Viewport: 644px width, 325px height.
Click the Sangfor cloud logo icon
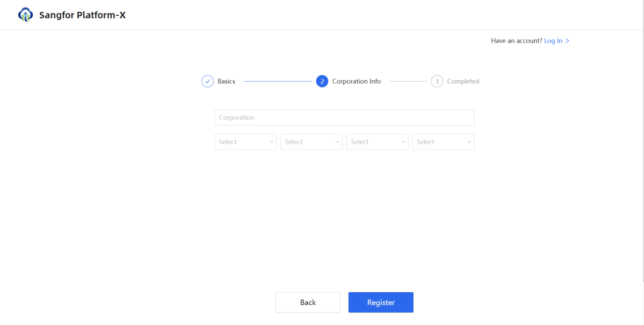coord(25,15)
